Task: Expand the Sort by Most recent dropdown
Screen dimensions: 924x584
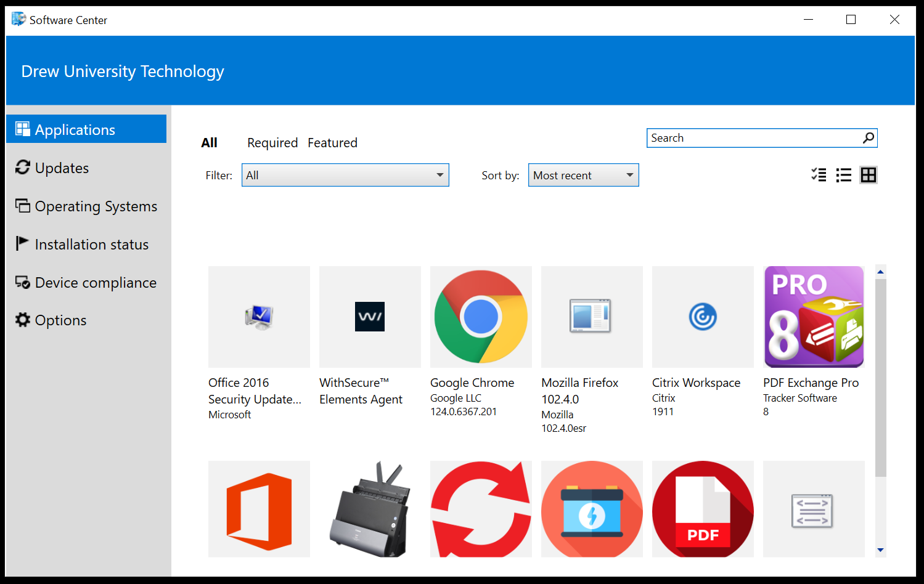Action: point(583,175)
